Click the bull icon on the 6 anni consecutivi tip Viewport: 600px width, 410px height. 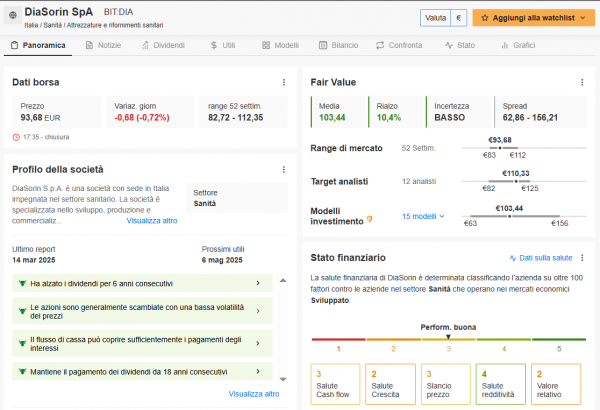point(22,283)
